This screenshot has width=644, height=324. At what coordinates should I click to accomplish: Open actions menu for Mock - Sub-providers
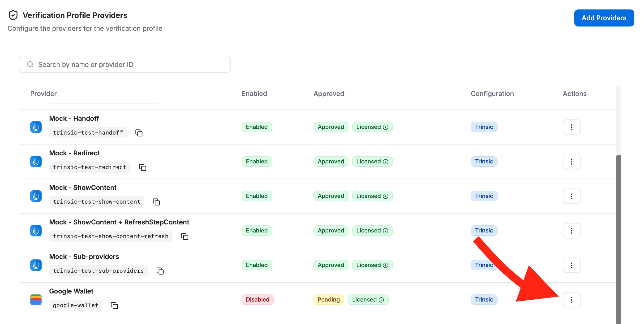pos(571,265)
